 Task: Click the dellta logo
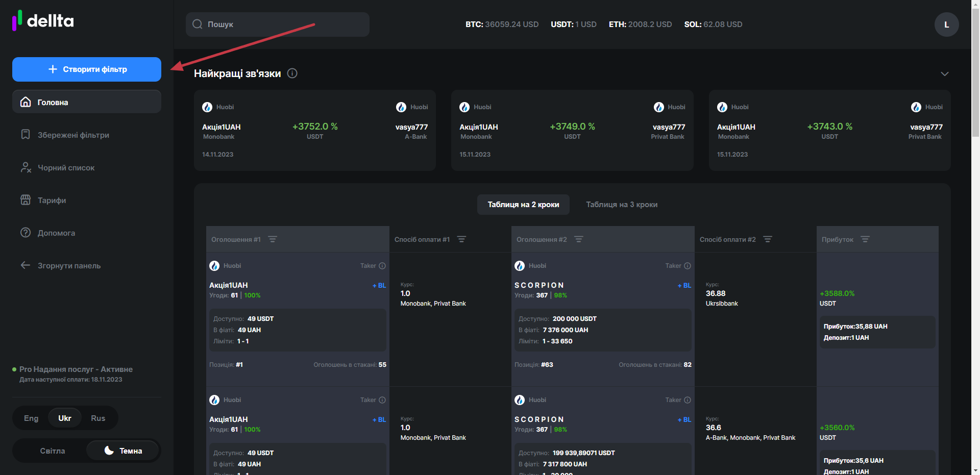43,21
